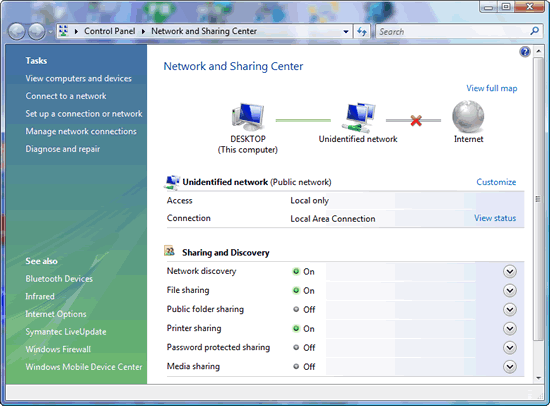Maximize the window

click(505, 7)
